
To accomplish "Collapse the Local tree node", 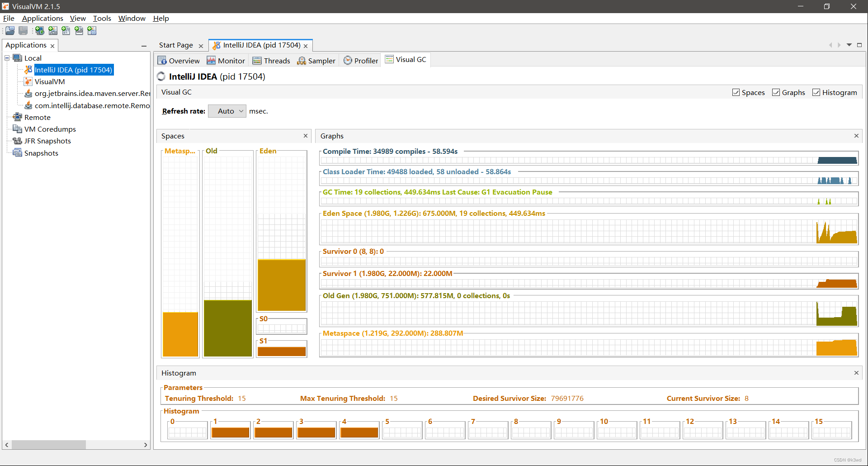I will [x=7, y=58].
